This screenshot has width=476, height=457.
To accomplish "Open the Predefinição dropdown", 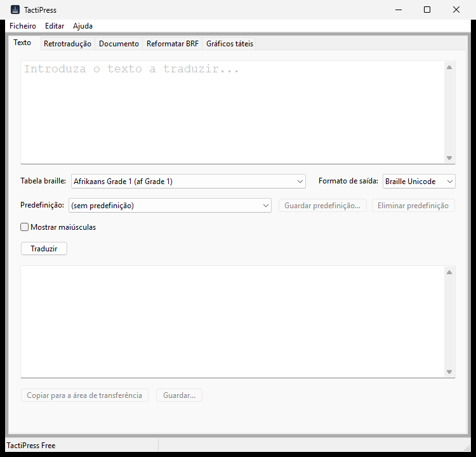I will tap(170, 206).
